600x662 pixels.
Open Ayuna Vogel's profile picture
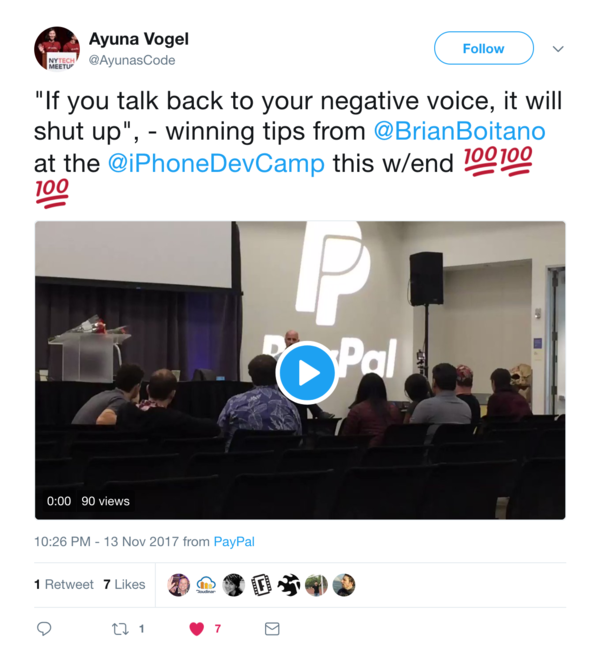pos(57,49)
